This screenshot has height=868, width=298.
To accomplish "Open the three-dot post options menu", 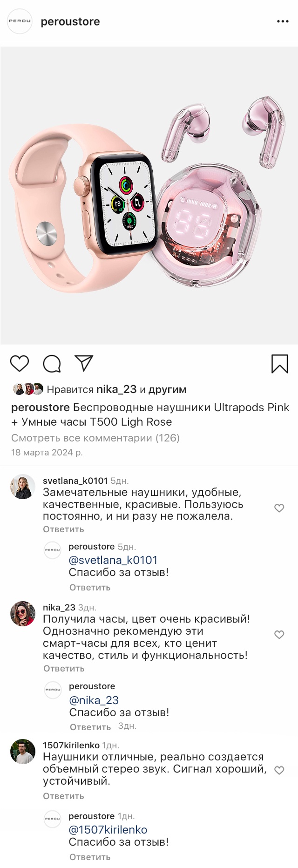I will pyautogui.click(x=283, y=21).
